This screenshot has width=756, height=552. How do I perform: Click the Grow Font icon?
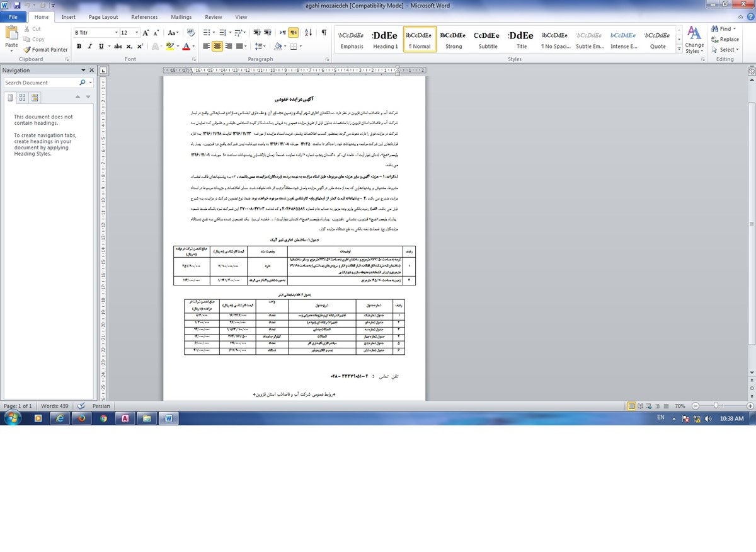[x=146, y=33]
